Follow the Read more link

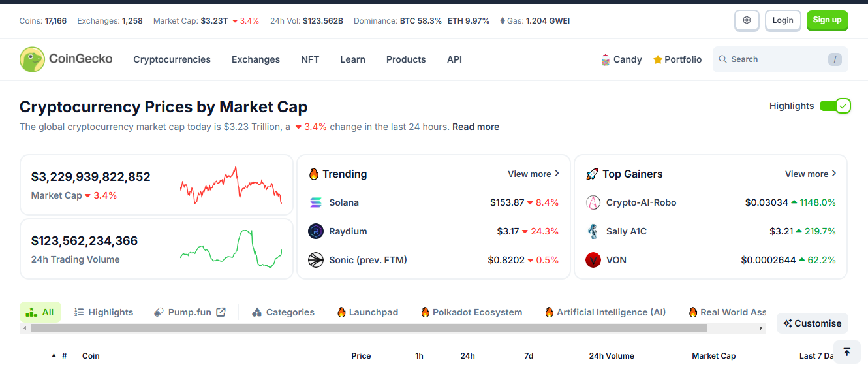tap(475, 127)
